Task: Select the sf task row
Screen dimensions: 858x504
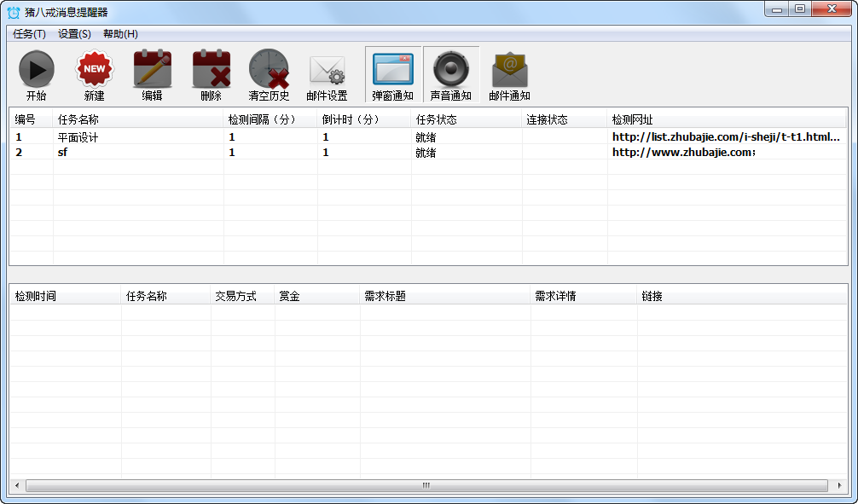Action: coord(428,152)
